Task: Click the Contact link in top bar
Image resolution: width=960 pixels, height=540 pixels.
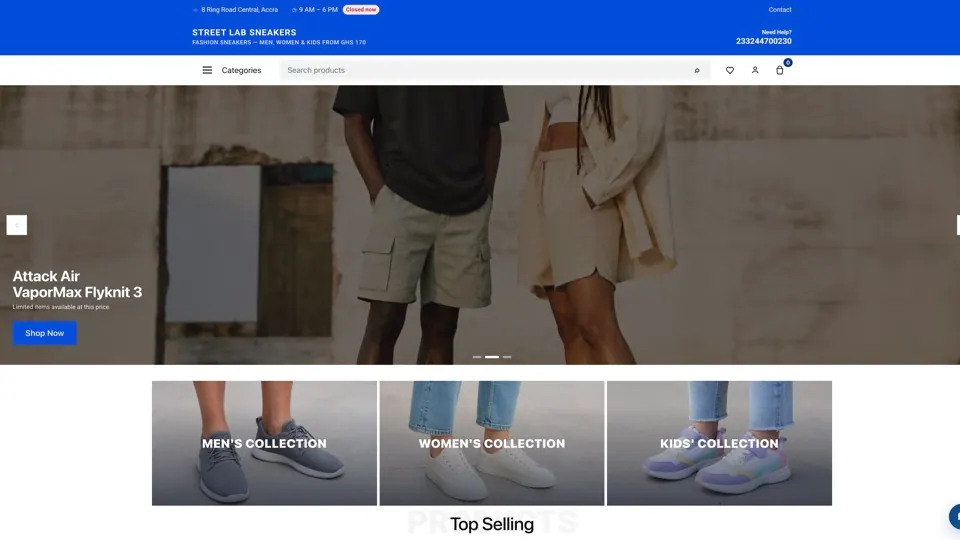Action: [x=780, y=10]
